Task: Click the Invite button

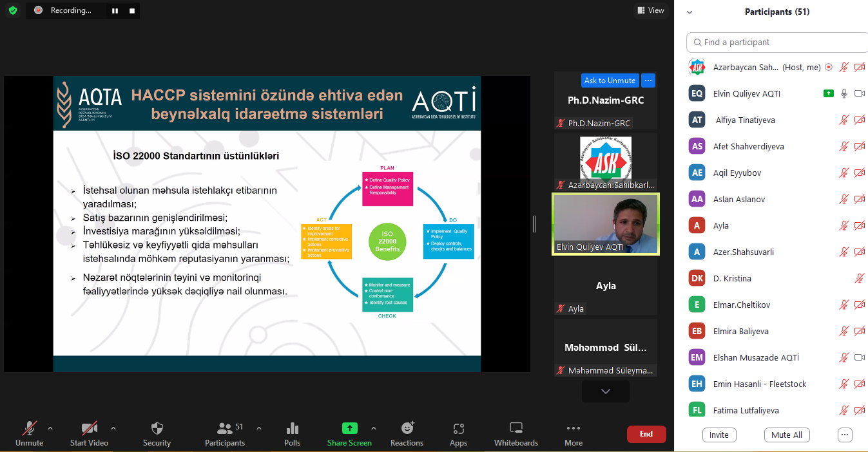Action: [x=719, y=435]
